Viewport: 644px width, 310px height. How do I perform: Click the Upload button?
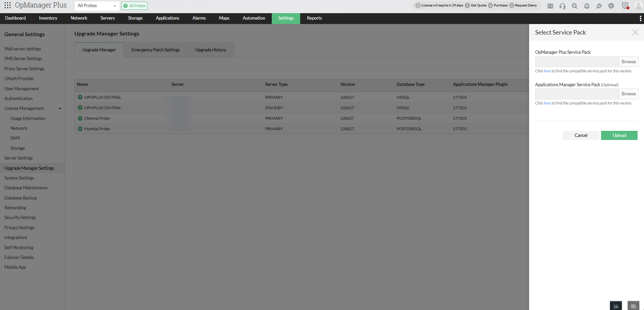(x=619, y=135)
